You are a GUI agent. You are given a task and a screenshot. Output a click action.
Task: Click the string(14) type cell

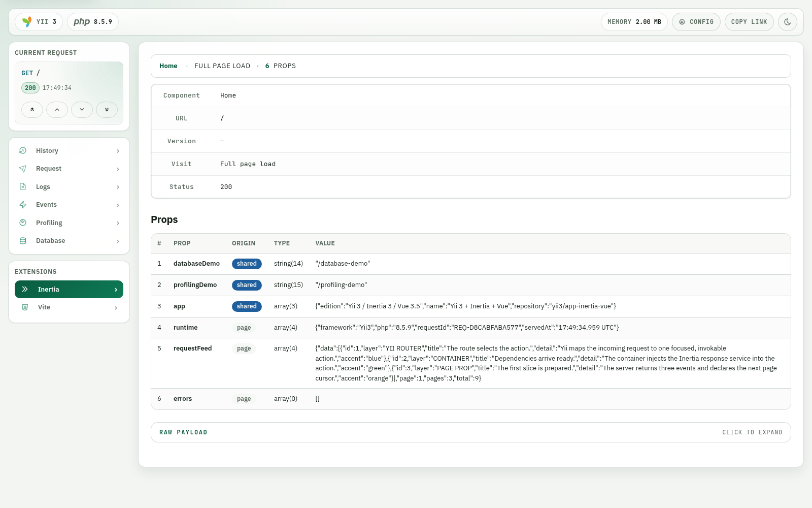pos(288,264)
